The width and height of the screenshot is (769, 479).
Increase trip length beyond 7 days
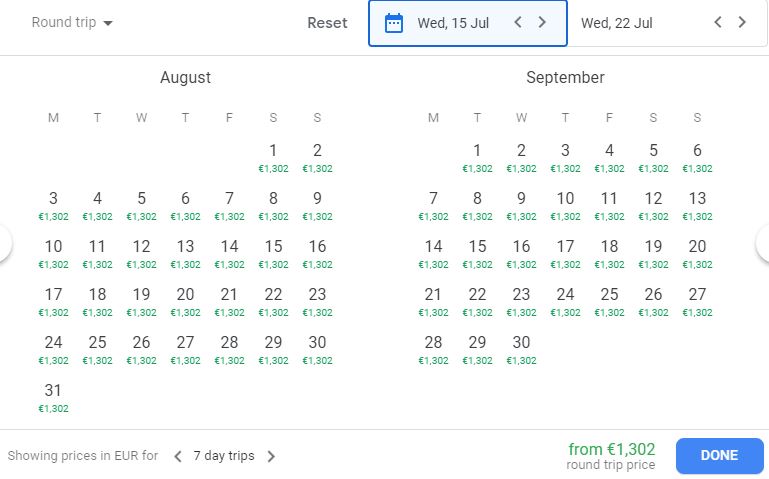click(x=271, y=456)
